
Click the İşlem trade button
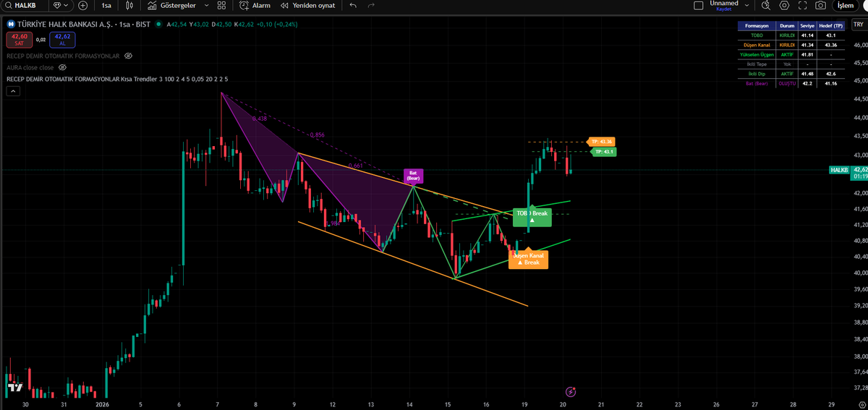pyautogui.click(x=845, y=5)
